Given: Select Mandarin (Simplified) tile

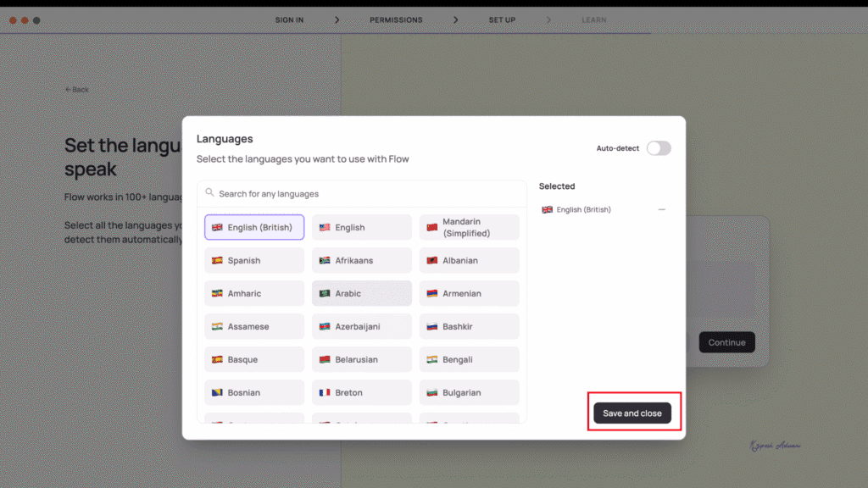Looking at the screenshot, I should tap(469, 227).
